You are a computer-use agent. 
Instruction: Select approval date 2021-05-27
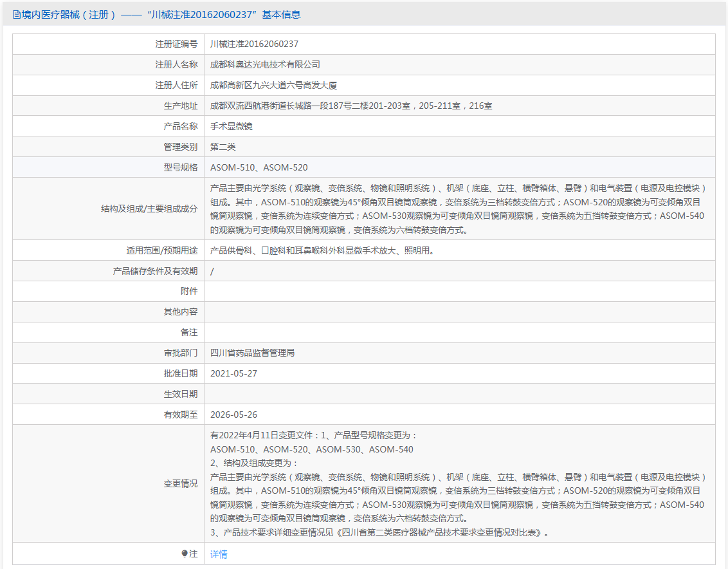pos(233,374)
